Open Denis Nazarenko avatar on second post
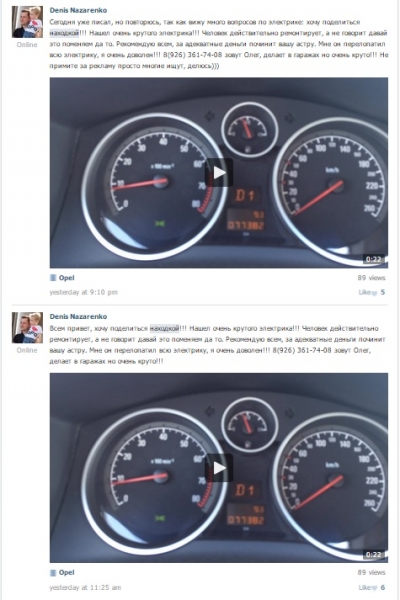Viewport: 400px width, 600px height. click(27, 328)
